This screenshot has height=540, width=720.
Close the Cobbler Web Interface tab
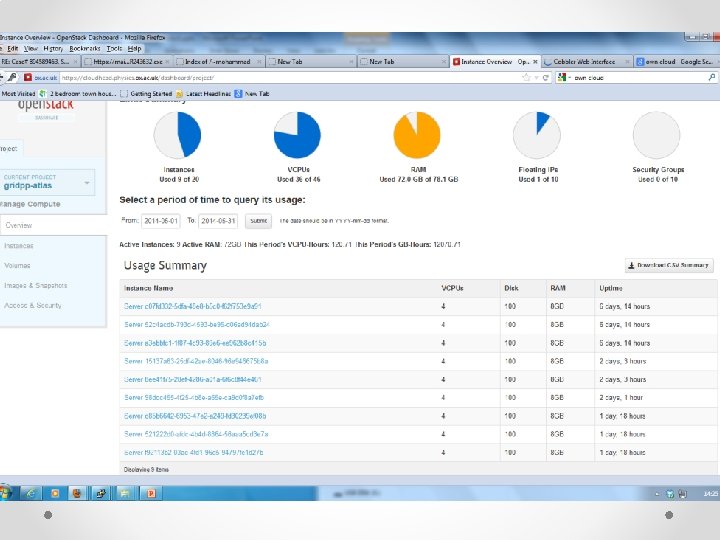(x=627, y=62)
